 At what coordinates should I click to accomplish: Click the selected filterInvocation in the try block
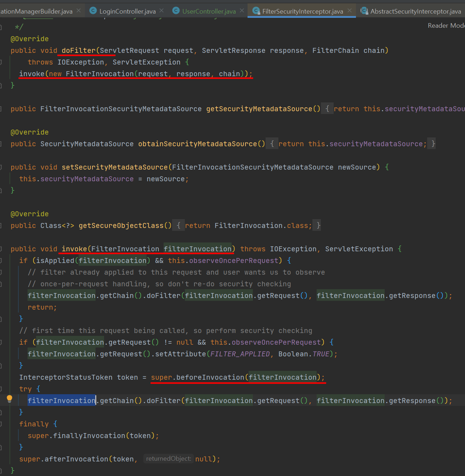click(x=62, y=401)
